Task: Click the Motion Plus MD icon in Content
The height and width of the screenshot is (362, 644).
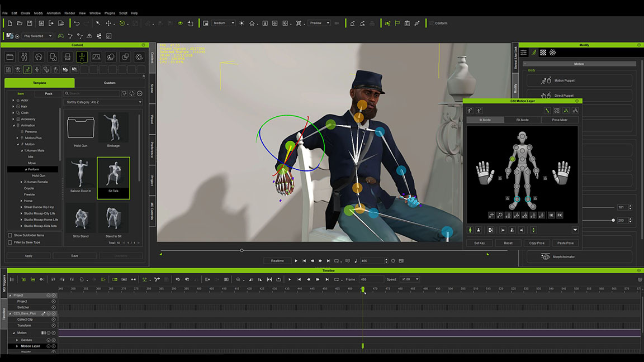Action: click(x=65, y=70)
